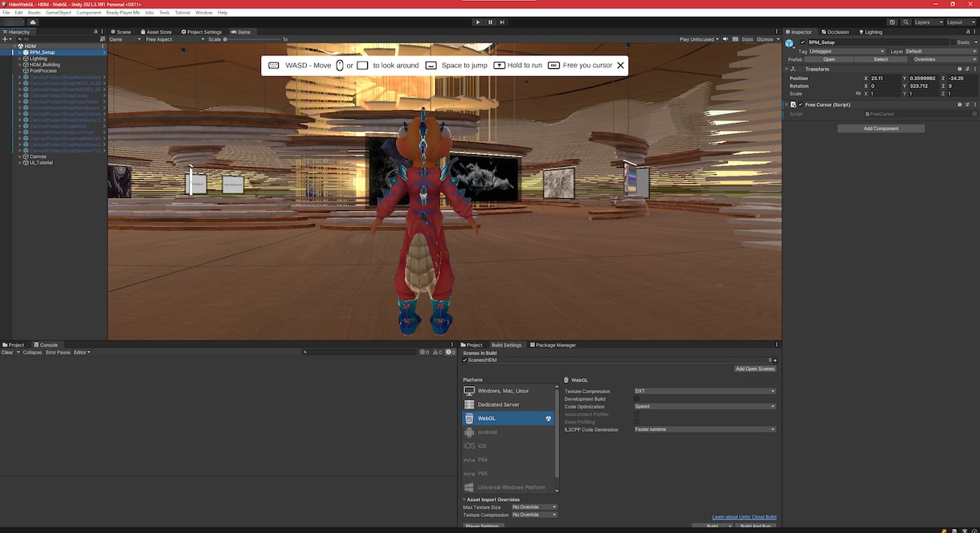
Task: Toggle Collapse in Console
Action: [32, 352]
